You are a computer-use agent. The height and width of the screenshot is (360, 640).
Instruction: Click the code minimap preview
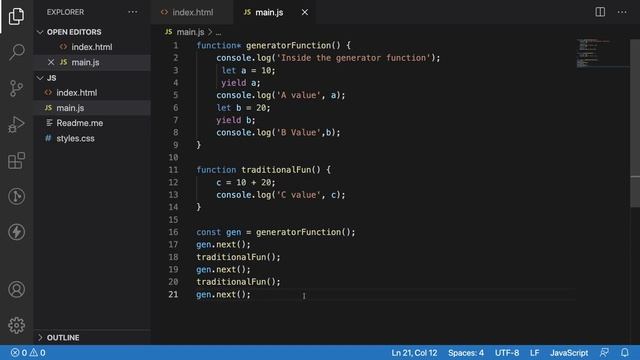point(602,53)
